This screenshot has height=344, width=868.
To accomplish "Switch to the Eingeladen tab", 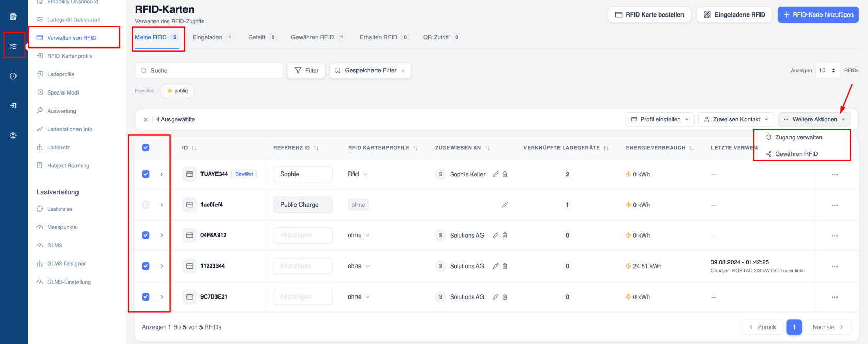I will (213, 37).
